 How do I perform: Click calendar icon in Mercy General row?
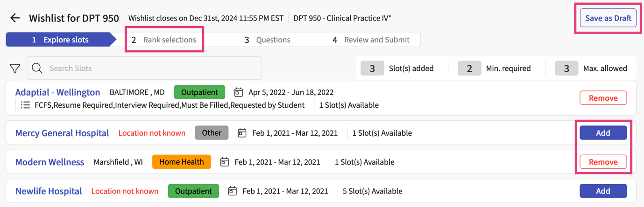242,133
